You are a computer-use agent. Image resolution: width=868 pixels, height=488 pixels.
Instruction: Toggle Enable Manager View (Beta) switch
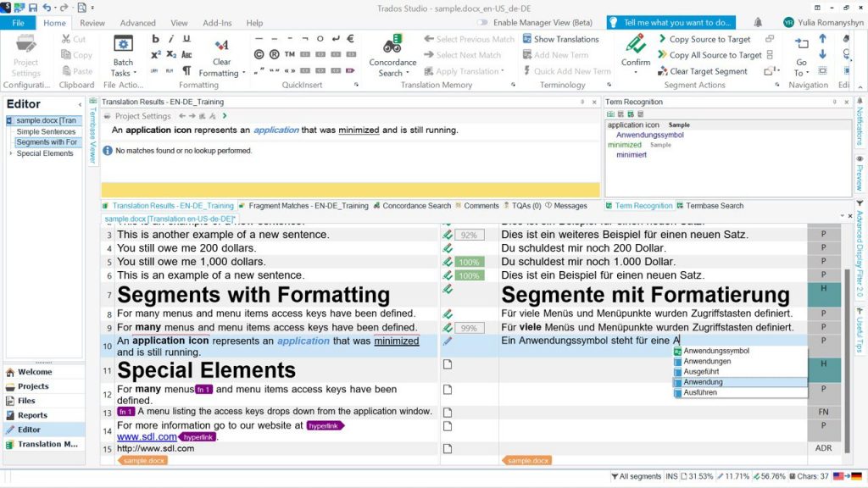pyautogui.click(x=482, y=23)
